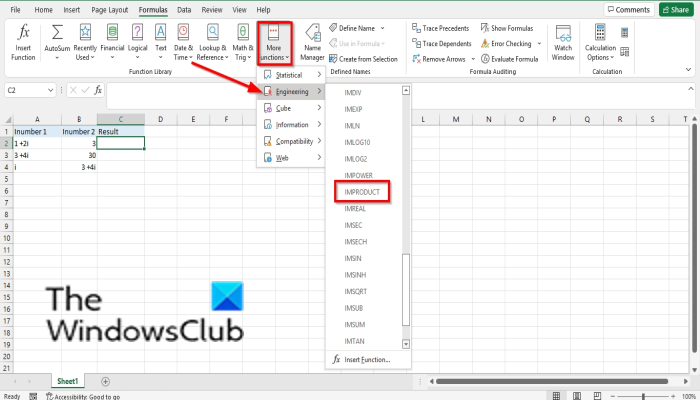
Task: Expand the Web submenu
Action: (x=291, y=158)
